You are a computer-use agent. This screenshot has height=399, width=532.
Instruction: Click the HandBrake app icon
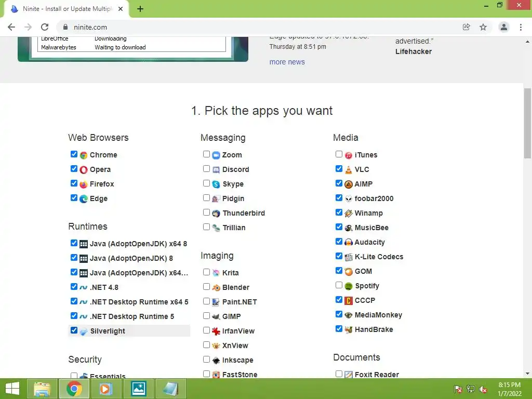(x=349, y=329)
